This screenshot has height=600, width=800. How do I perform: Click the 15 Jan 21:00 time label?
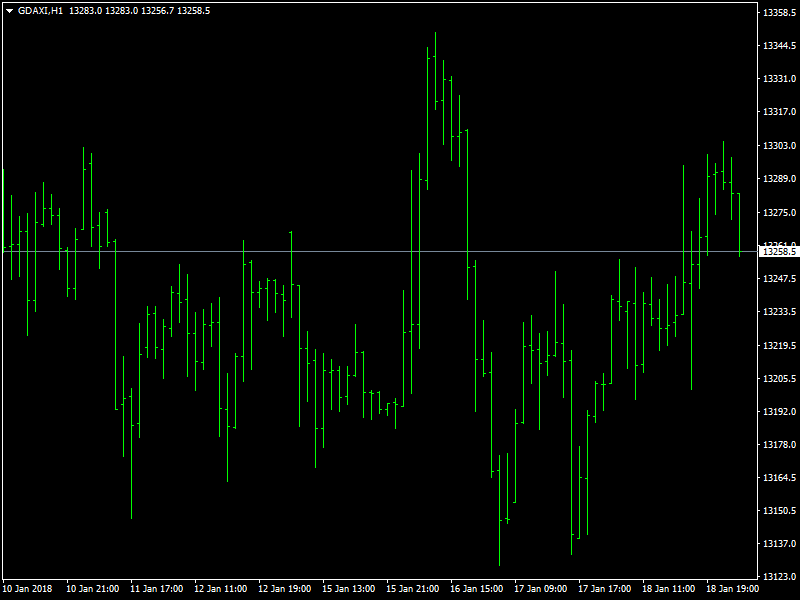[413, 589]
